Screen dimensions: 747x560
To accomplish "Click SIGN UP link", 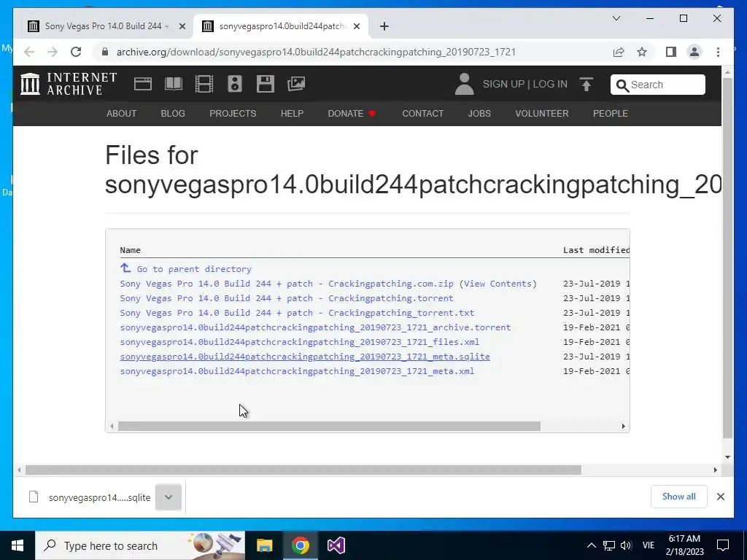I will click(x=503, y=85).
